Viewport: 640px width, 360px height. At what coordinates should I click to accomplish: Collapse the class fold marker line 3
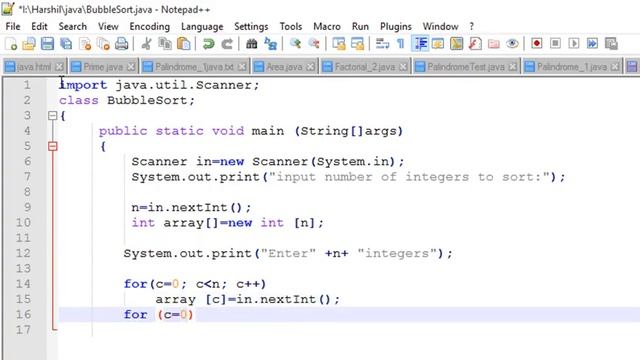coord(53,116)
